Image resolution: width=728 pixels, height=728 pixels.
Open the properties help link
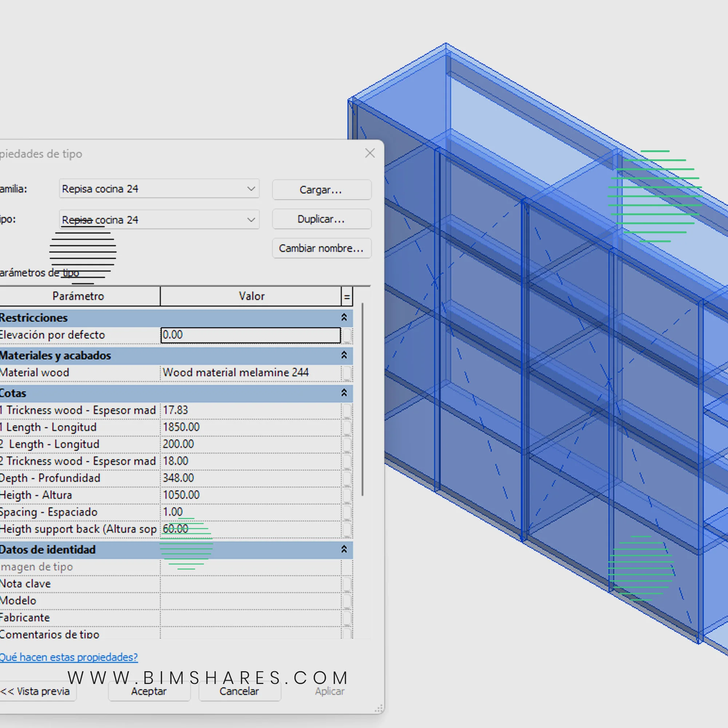point(68,657)
